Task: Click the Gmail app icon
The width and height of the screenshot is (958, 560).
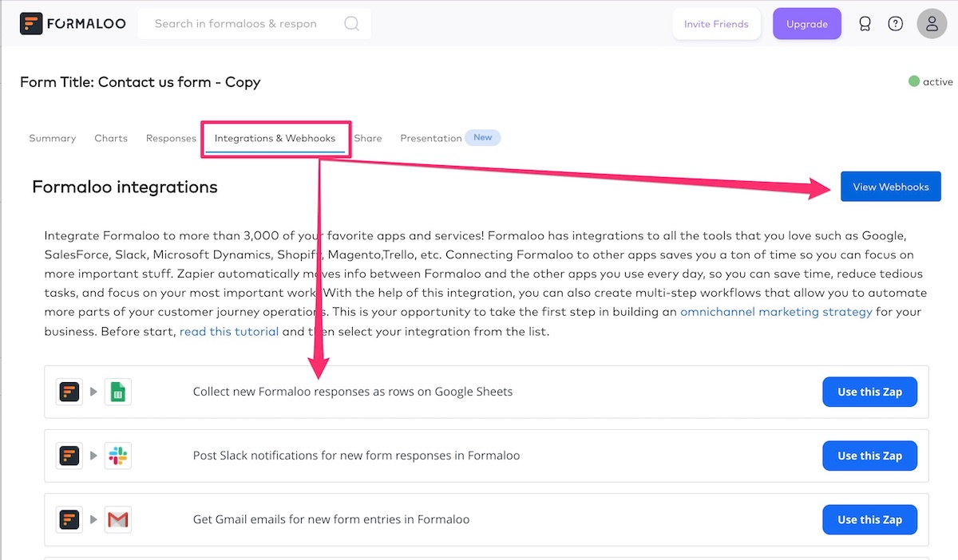Action: tap(118, 519)
